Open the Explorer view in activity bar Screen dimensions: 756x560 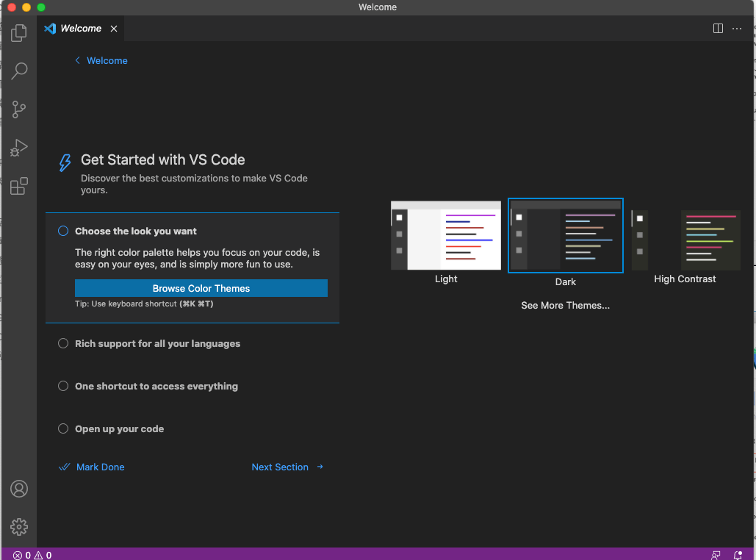(19, 33)
